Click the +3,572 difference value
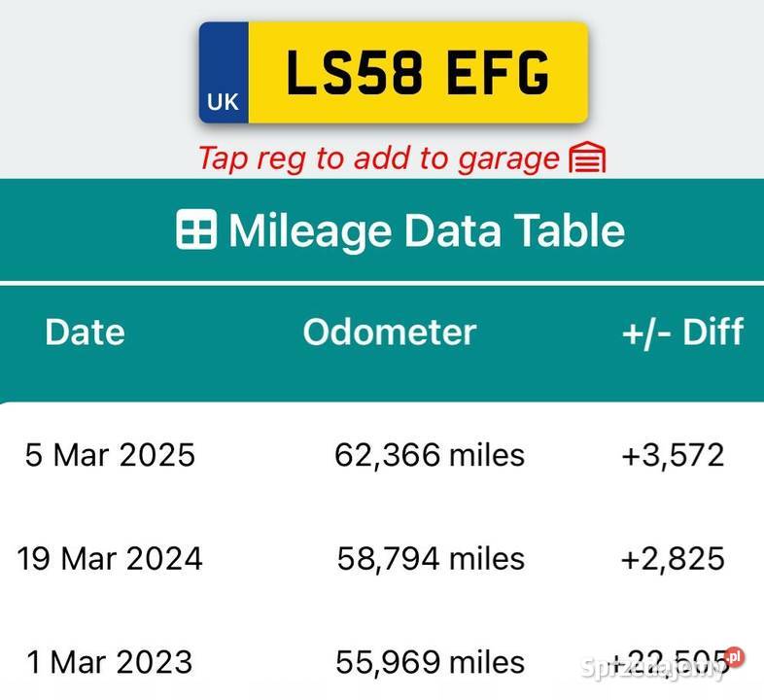 [x=673, y=454]
